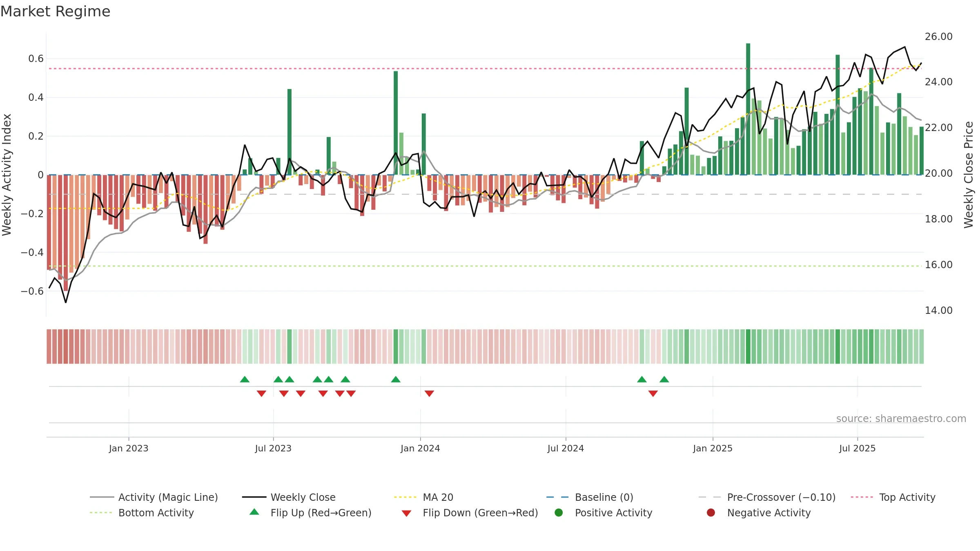The width and height of the screenshot is (980, 551).
Task: Click the 0.6 activity axis value
Action: (x=36, y=59)
